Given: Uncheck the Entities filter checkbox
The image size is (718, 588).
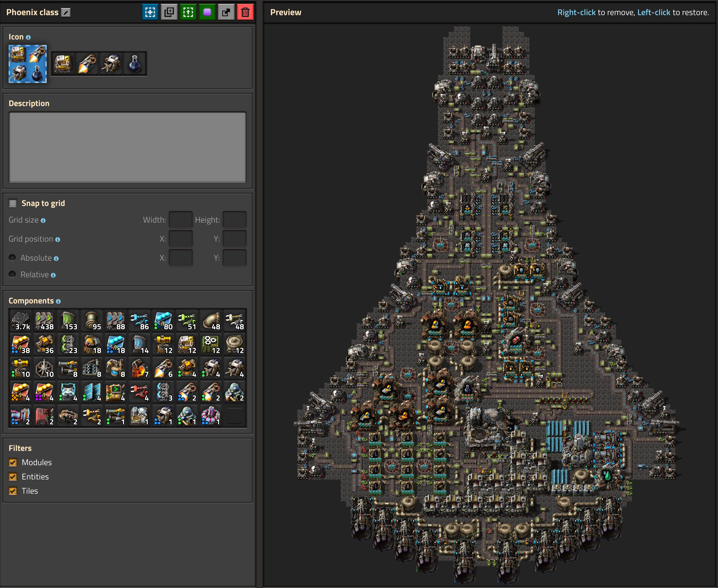Looking at the screenshot, I should pos(13,477).
